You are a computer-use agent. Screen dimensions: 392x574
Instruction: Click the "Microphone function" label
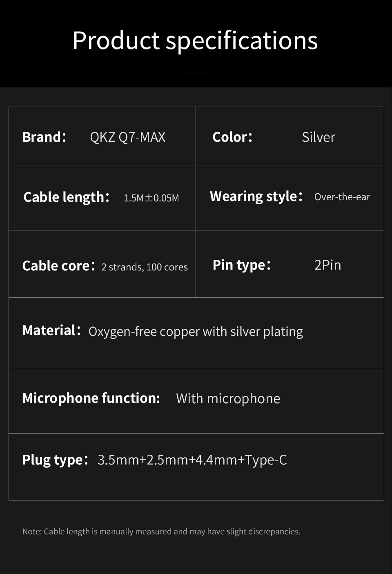pos(91,398)
